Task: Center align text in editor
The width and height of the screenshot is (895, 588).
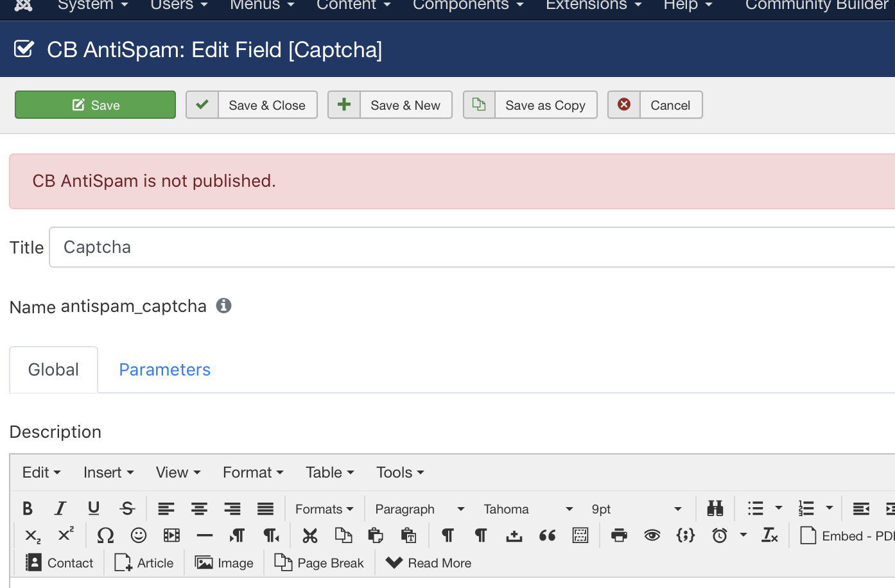Action: click(x=199, y=508)
